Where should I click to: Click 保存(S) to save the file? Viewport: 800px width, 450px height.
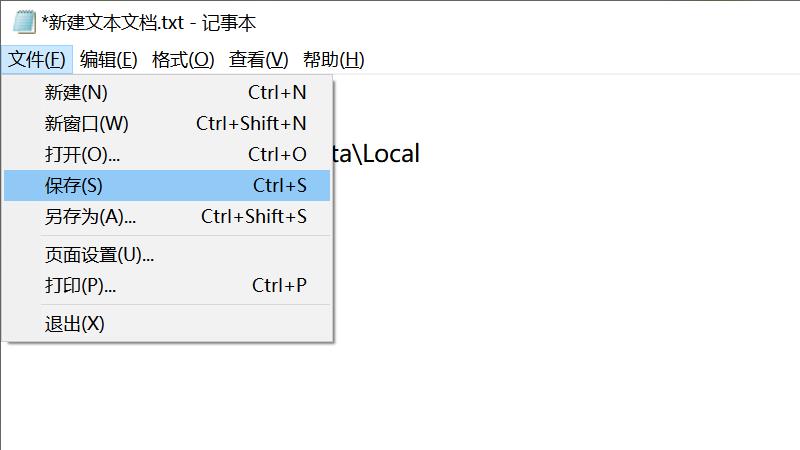coord(74,186)
